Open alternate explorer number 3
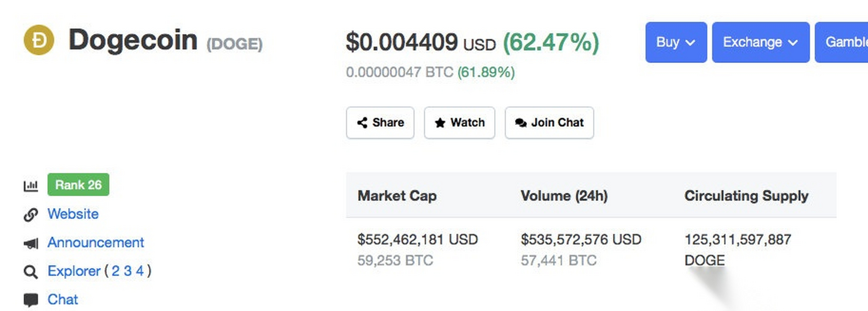This screenshot has height=311, width=868. click(128, 271)
